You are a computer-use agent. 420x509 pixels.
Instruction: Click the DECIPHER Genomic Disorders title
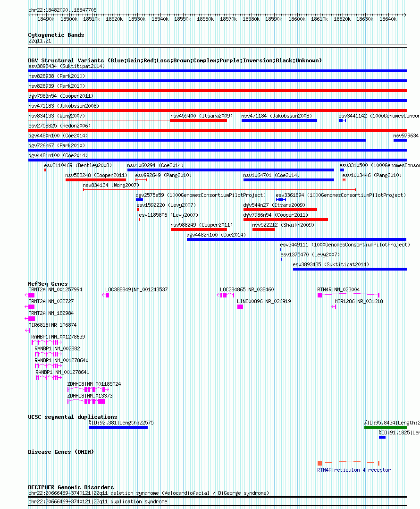pos(71,487)
